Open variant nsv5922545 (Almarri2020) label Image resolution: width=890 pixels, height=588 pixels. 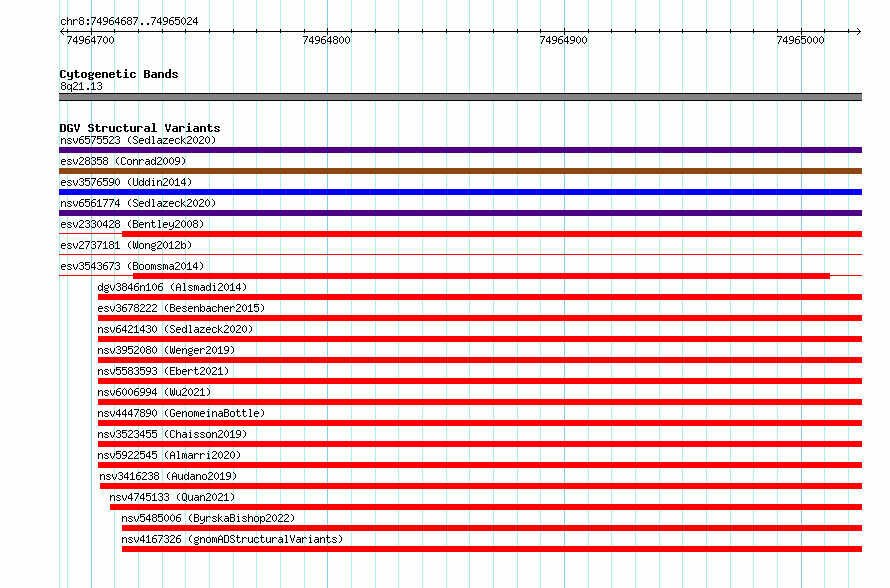tap(170, 455)
